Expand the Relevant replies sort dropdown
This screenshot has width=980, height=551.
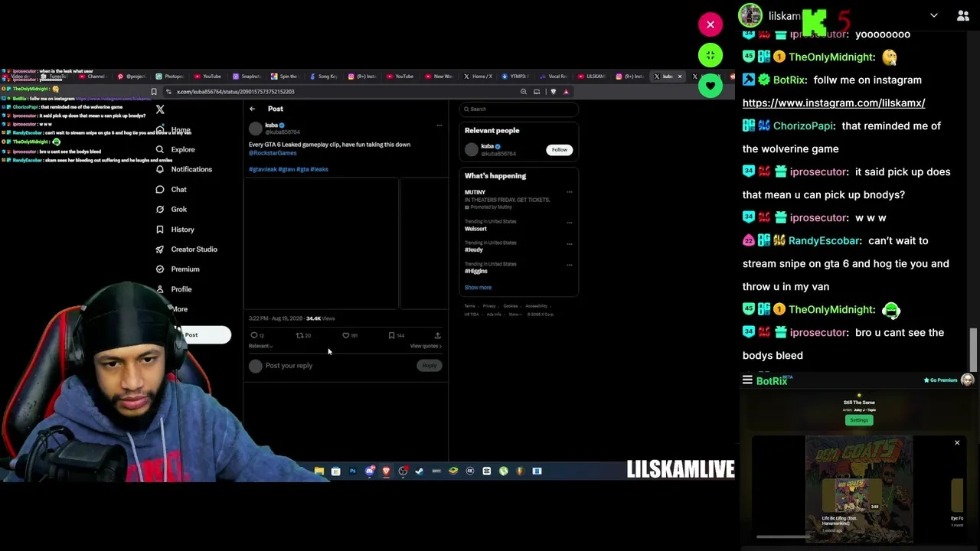pyautogui.click(x=260, y=346)
